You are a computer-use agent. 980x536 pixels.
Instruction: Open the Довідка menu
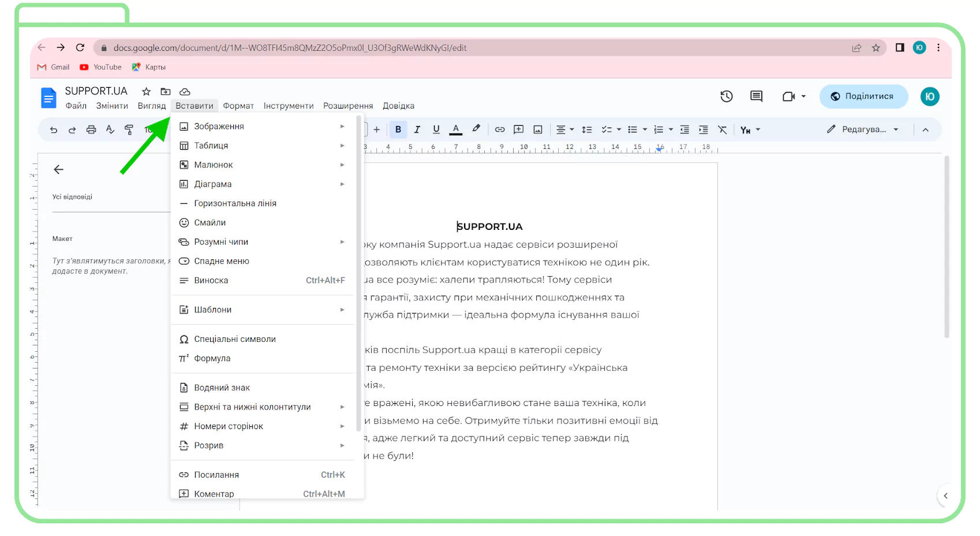click(398, 106)
